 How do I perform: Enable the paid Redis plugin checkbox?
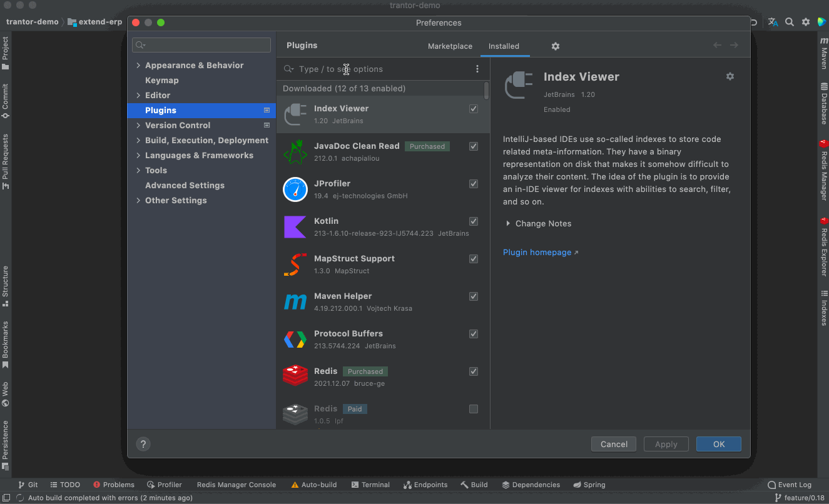pyautogui.click(x=474, y=409)
